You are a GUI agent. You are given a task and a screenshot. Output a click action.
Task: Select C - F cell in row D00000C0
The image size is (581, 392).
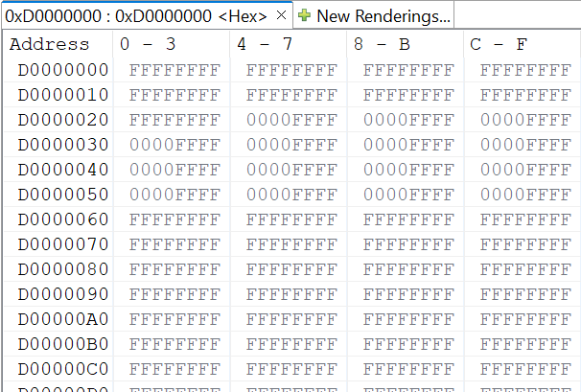525,369
